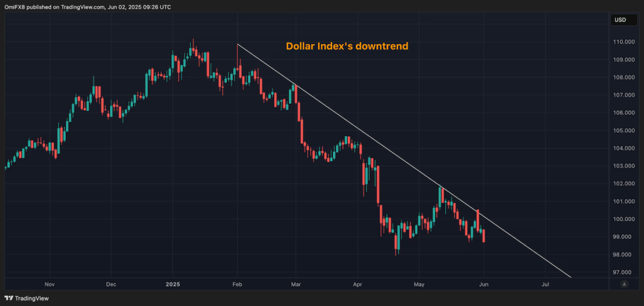The height and width of the screenshot is (306, 644).
Task: Click the Mar marker on time axis
Action: point(296,285)
